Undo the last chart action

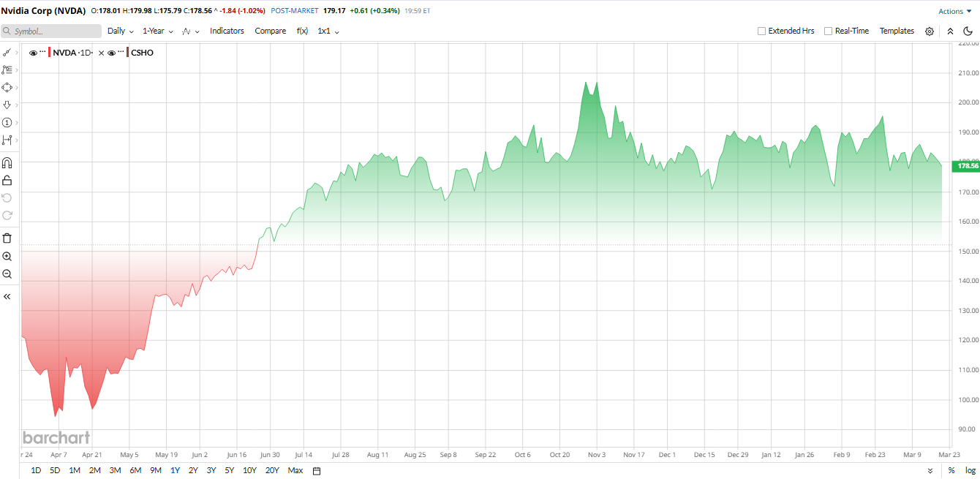coord(7,197)
